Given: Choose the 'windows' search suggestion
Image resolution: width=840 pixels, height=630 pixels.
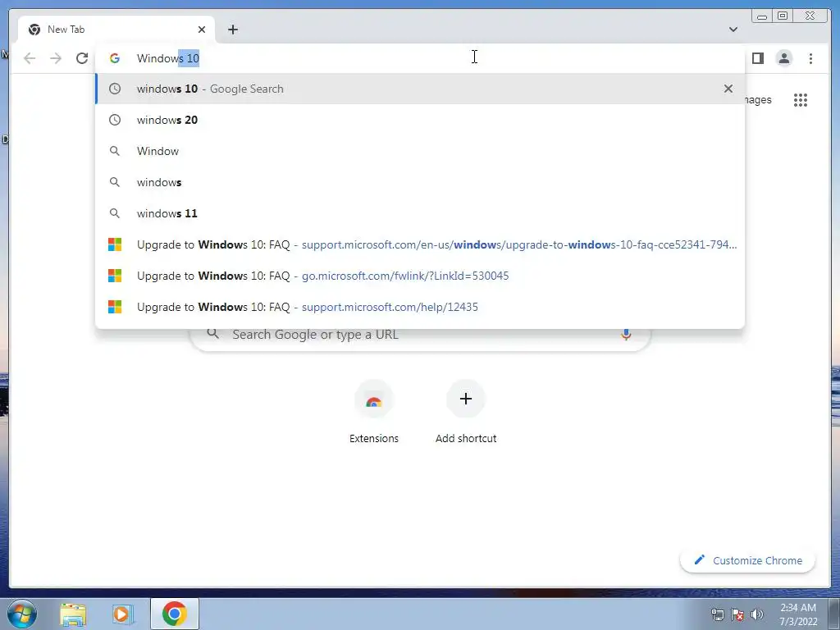Looking at the screenshot, I should pos(420,182).
